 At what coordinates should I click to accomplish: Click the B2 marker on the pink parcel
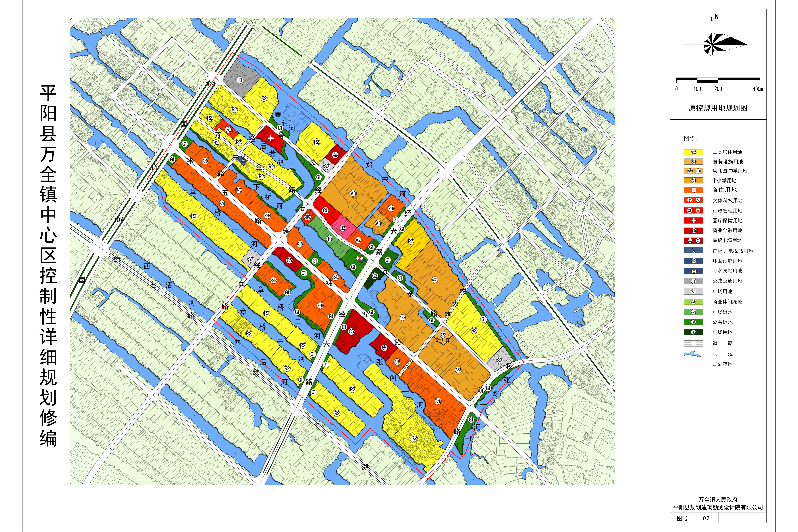click(x=343, y=228)
